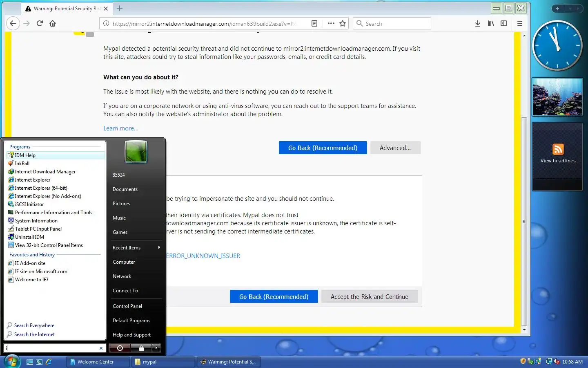Launch Internet Explorer from quick launch
The height and width of the screenshot is (368, 588).
(x=49, y=362)
